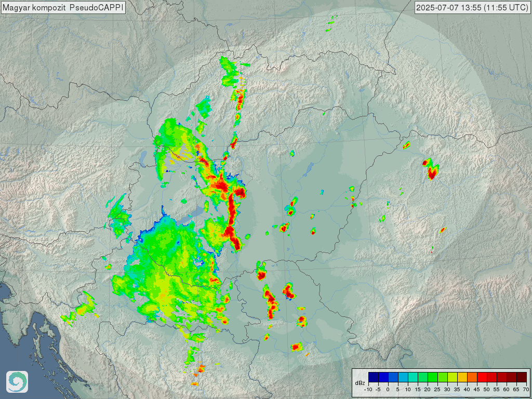Click the '20' legend scale value
532x399 pixels.
pyautogui.click(x=428, y=390)
